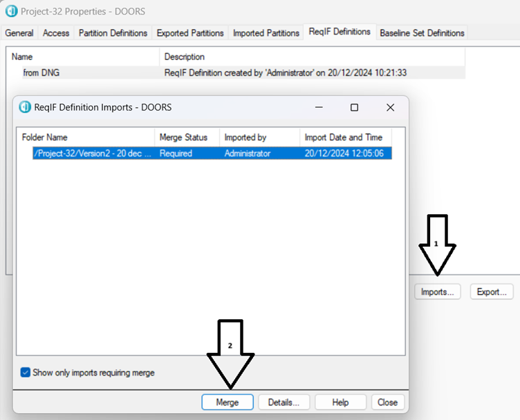Switch to Baseline Set Definitions tab

click(422, 33)
